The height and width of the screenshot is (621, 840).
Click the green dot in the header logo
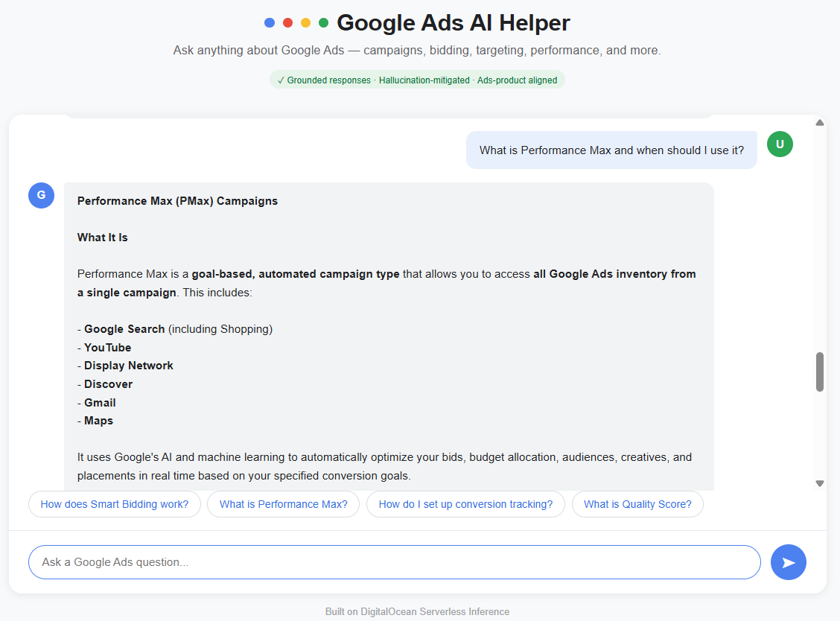pos(324,22)
